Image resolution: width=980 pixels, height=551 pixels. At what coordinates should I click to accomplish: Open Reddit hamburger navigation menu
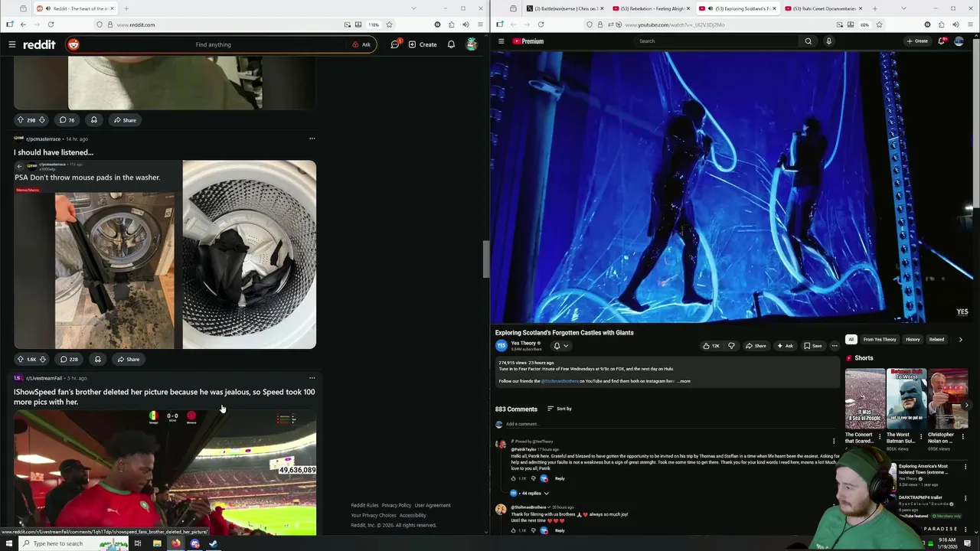pos(11,44)
